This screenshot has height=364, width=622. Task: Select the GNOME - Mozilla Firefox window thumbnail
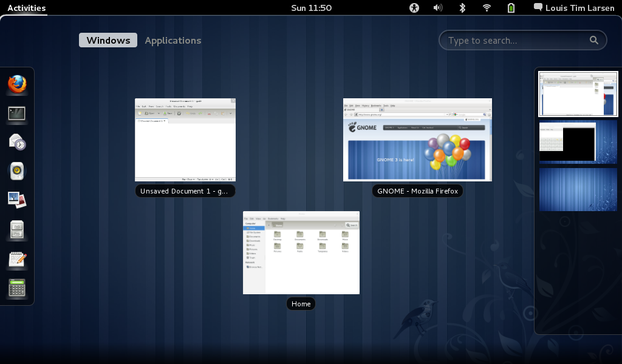pyautogui.click(x=417, y=140)
